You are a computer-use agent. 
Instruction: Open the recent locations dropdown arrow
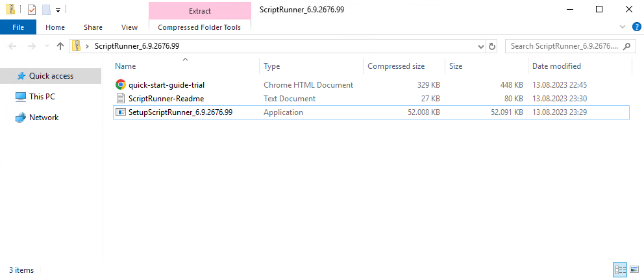point(47,46)
